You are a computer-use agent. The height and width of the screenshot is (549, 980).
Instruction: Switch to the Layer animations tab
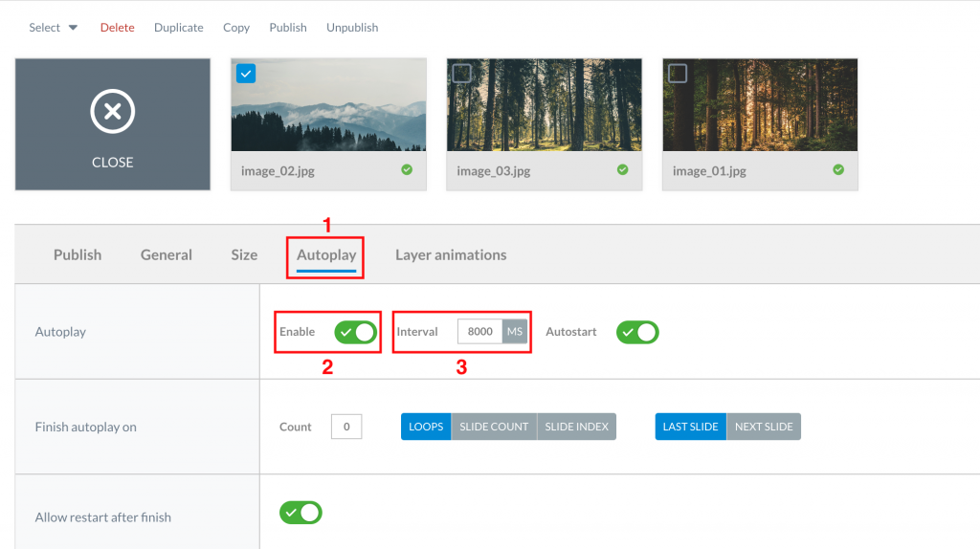point(451,254)
